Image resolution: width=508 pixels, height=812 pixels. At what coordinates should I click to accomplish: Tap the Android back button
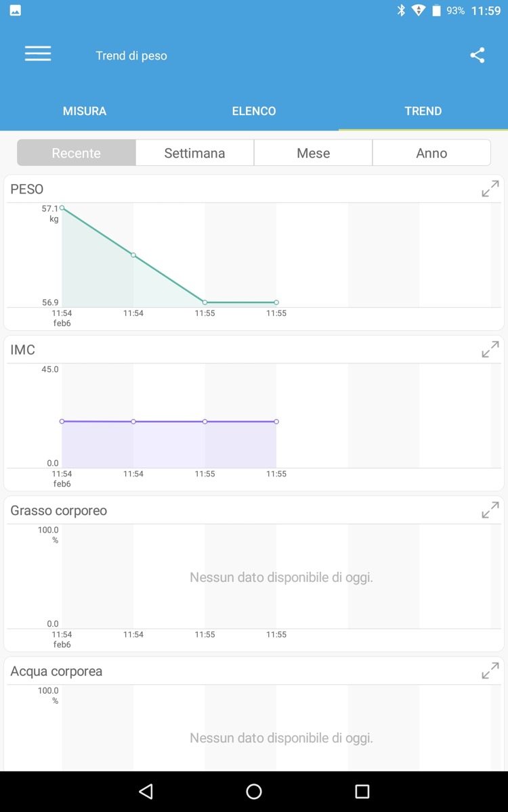(x=146, y=792)
